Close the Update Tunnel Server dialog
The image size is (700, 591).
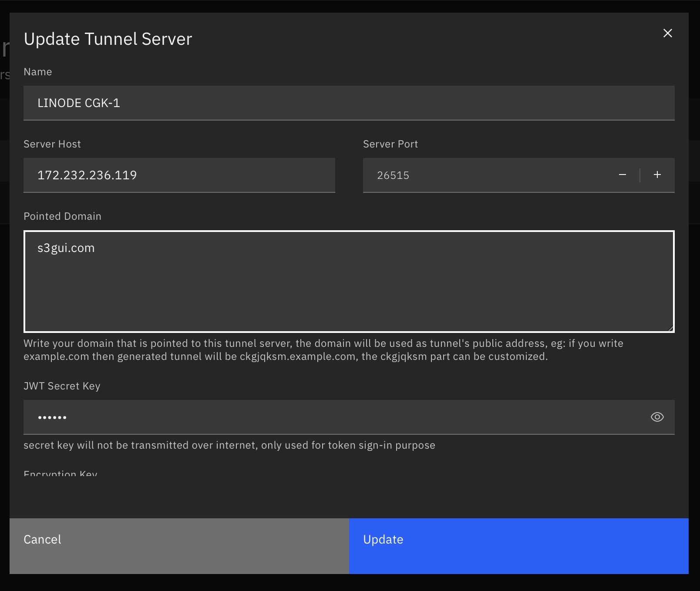point(667,33)
